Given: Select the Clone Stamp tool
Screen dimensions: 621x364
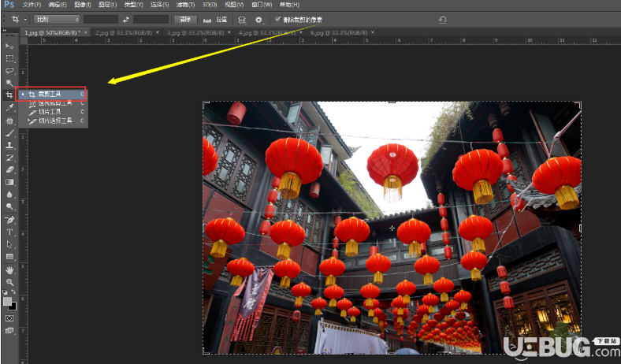Looking at the screenshot, I should (x=9, y=145).
